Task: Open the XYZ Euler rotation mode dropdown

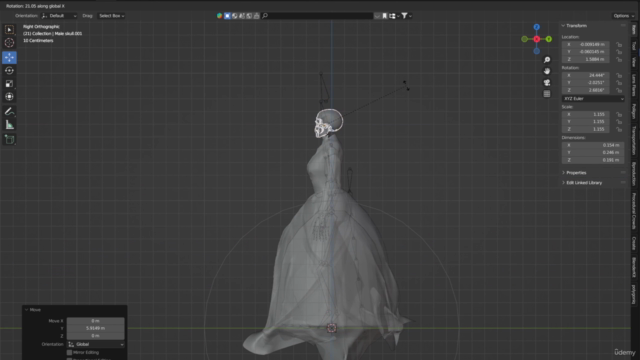Action: point(593,98)
